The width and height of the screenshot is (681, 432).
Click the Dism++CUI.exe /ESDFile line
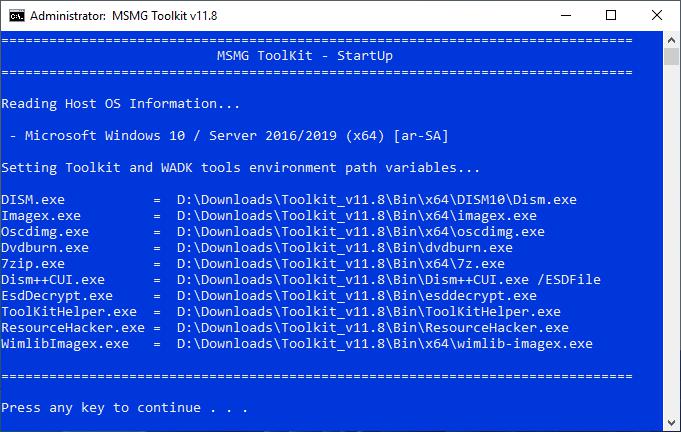301,280
